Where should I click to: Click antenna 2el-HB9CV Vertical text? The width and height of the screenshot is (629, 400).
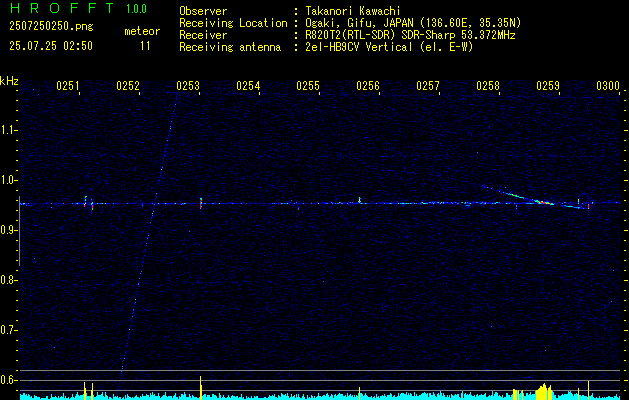point(390,47)
